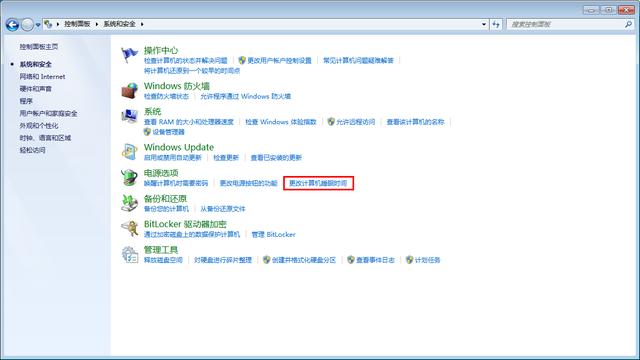Screen dimensions: 640x360
Task: Click 查看已安装的更新 link
Action: click(x=276, y=158)
